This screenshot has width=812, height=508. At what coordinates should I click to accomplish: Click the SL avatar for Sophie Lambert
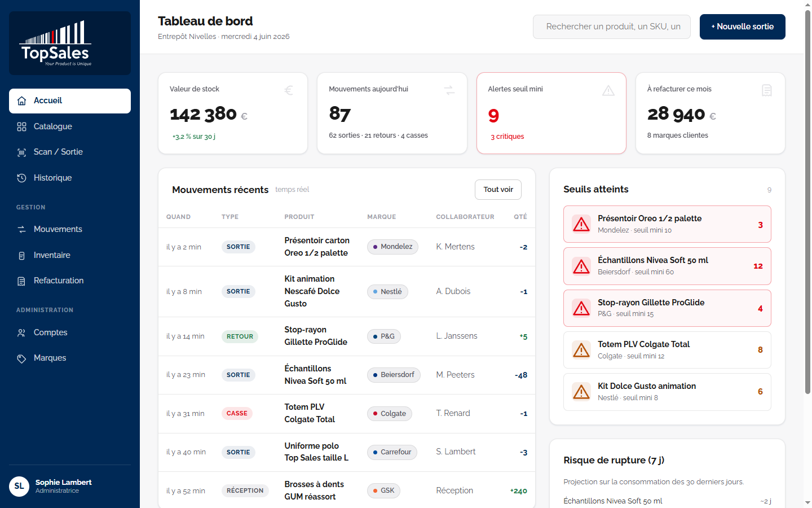[19, 486]
